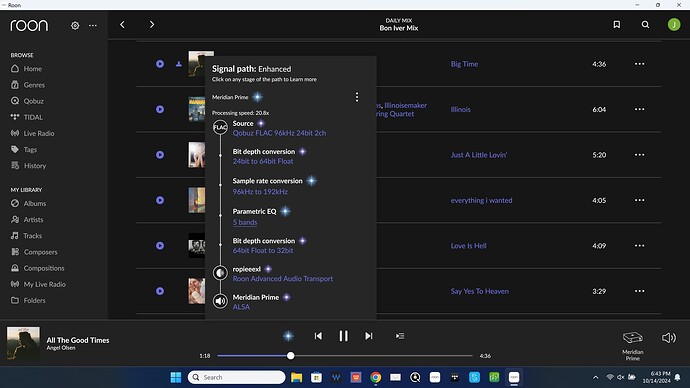Skip to the previous track
690x388 pixels.
click(x=318, y=336)
